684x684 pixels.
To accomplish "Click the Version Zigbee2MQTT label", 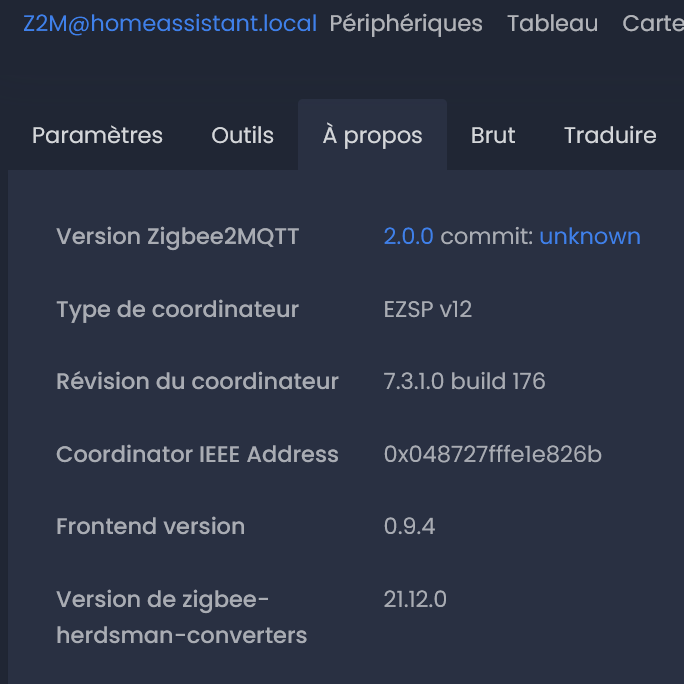I will (177, 237).
